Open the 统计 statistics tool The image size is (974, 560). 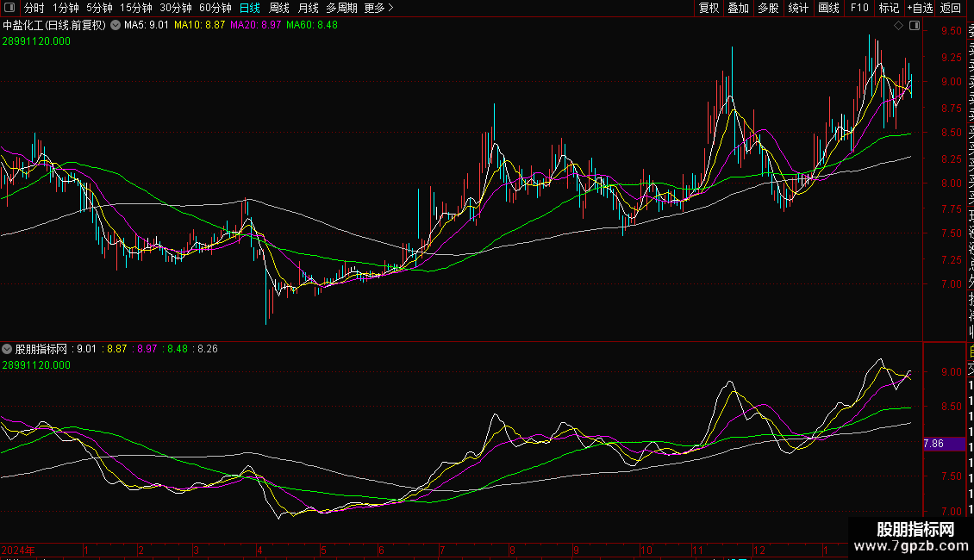coord(798,8)
